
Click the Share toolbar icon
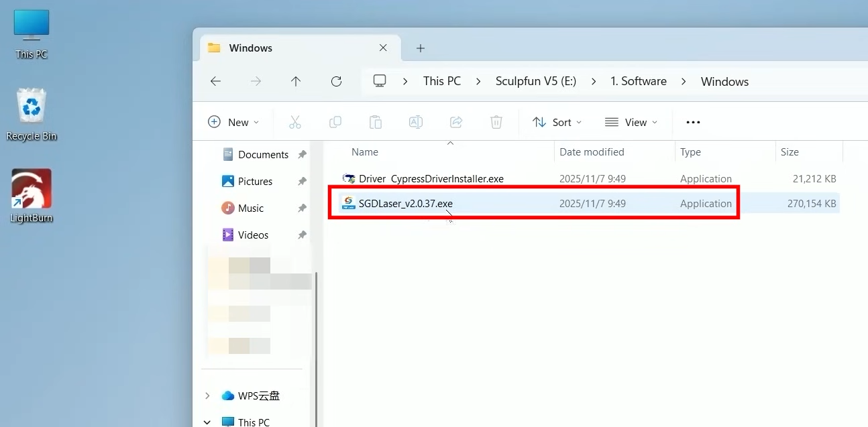tap(456, 122)
